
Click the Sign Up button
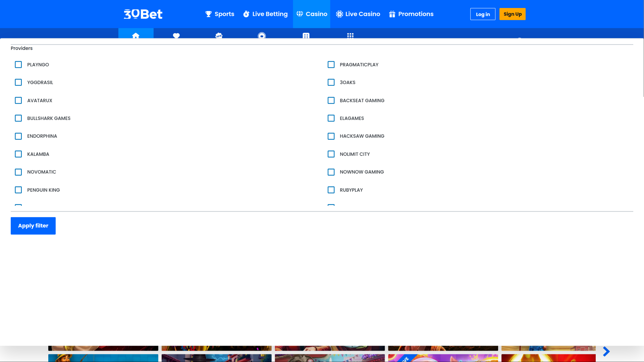[x=512, y=14]
